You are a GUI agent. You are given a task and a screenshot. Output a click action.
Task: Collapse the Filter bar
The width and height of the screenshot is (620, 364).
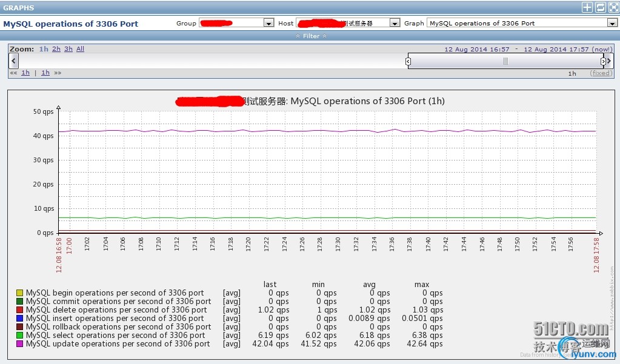[x=311, y=36]
